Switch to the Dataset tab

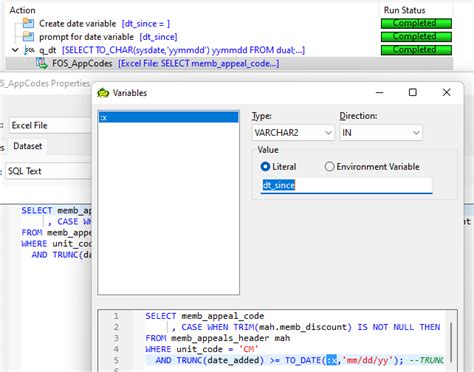[28, 146]
